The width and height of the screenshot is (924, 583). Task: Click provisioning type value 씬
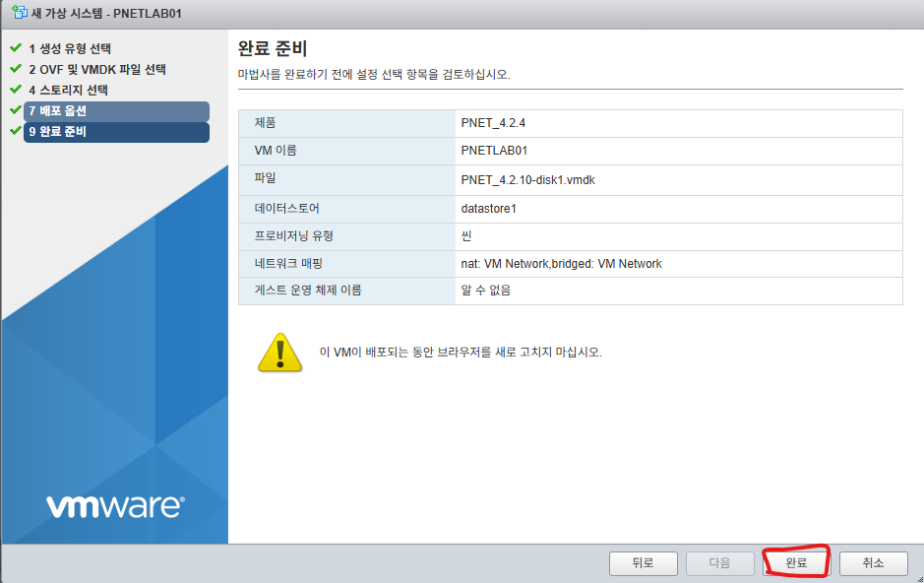(466, 236)
